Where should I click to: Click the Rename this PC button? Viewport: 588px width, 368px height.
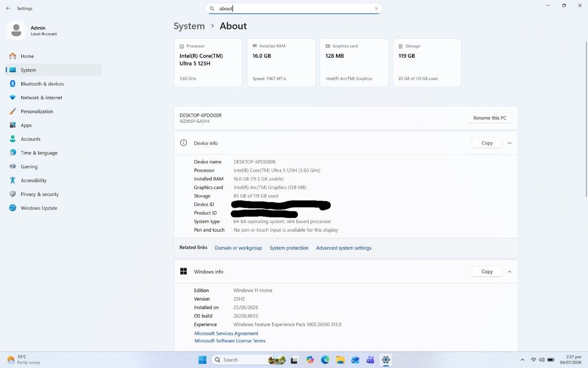490,118
